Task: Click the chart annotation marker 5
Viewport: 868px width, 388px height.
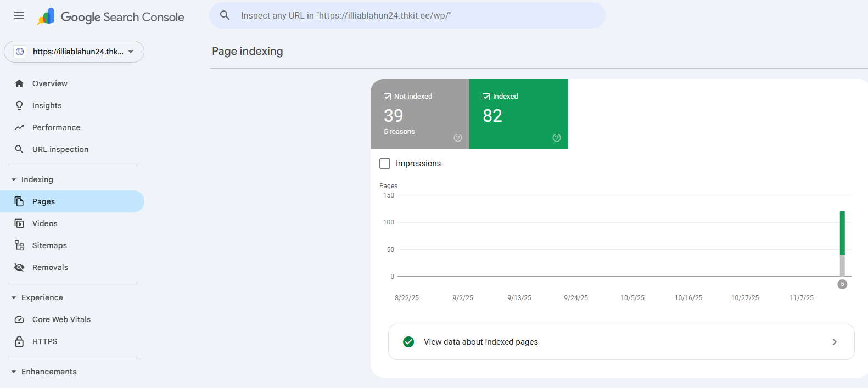Action: (842, 284)
